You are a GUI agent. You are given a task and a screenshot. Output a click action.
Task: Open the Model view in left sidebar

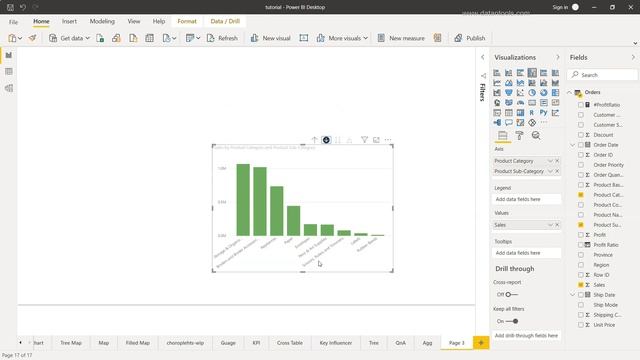coord(9,88)
